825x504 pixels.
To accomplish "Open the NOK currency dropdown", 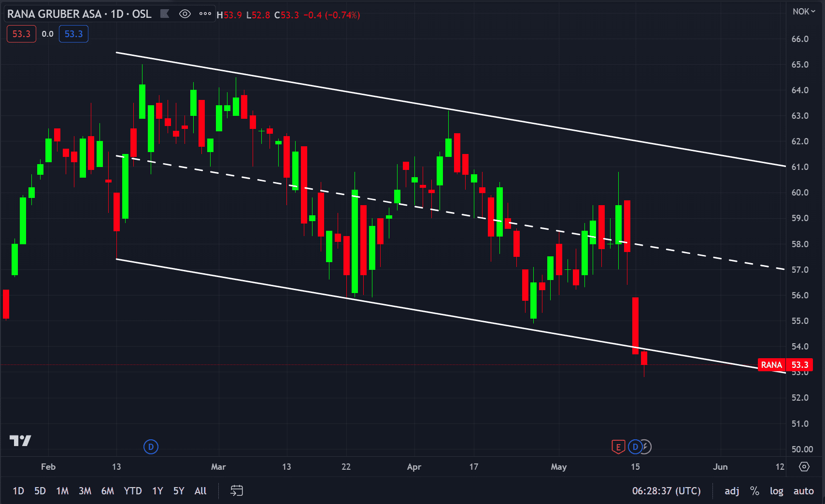I will tap(803, 12).
